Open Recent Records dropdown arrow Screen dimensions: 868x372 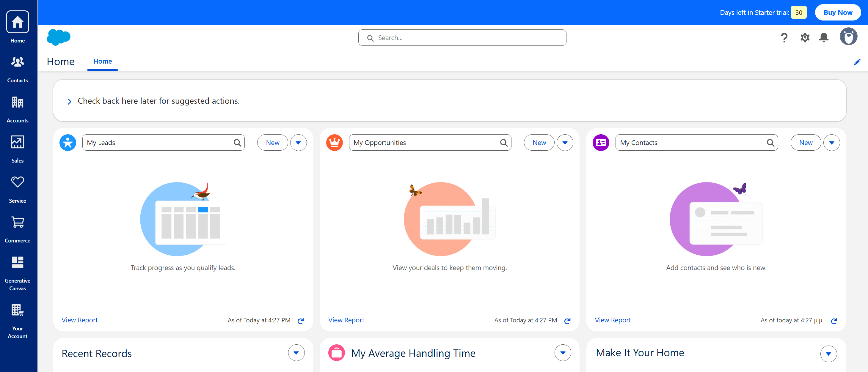pos(296,353)
